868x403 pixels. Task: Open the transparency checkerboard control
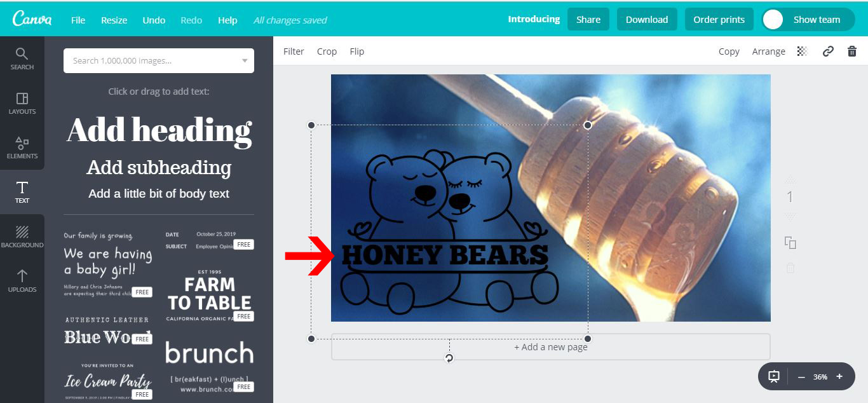point(802,51)
